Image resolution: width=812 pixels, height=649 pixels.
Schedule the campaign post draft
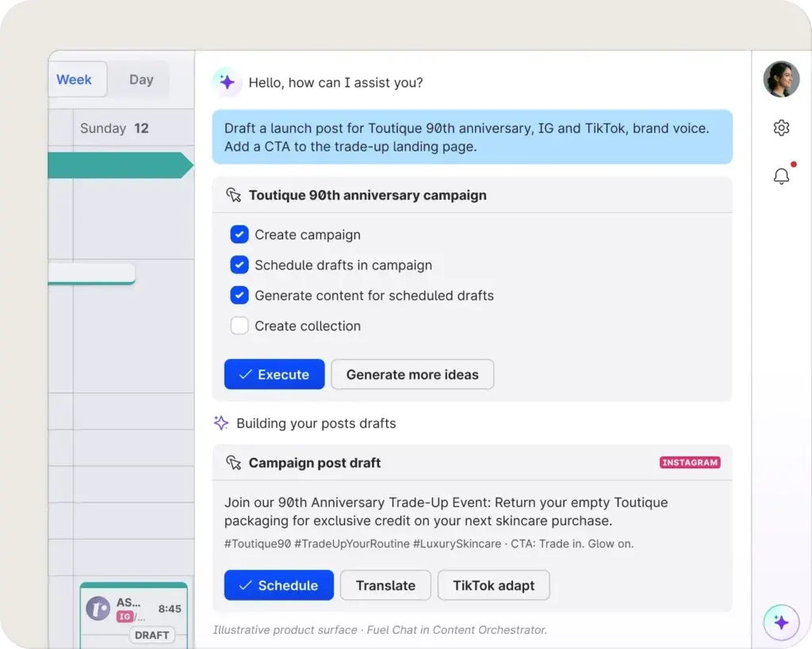click(x=278, y=586)
